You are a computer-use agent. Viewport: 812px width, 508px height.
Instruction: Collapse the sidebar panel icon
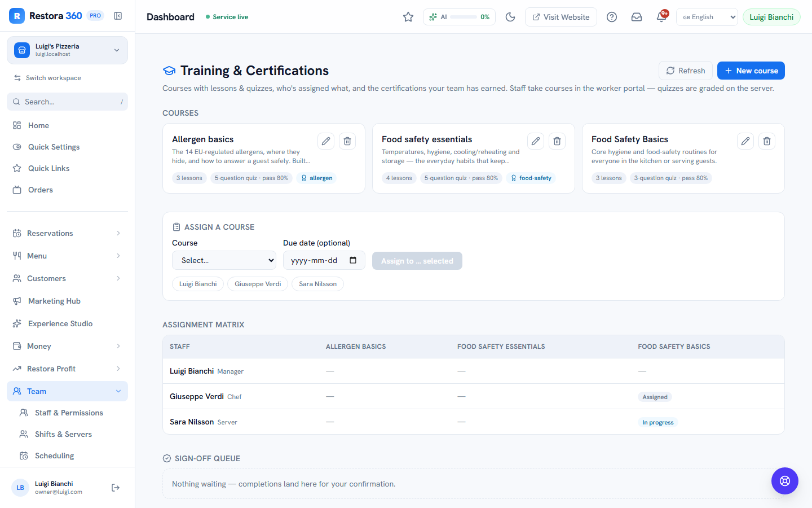coord(118,16)
